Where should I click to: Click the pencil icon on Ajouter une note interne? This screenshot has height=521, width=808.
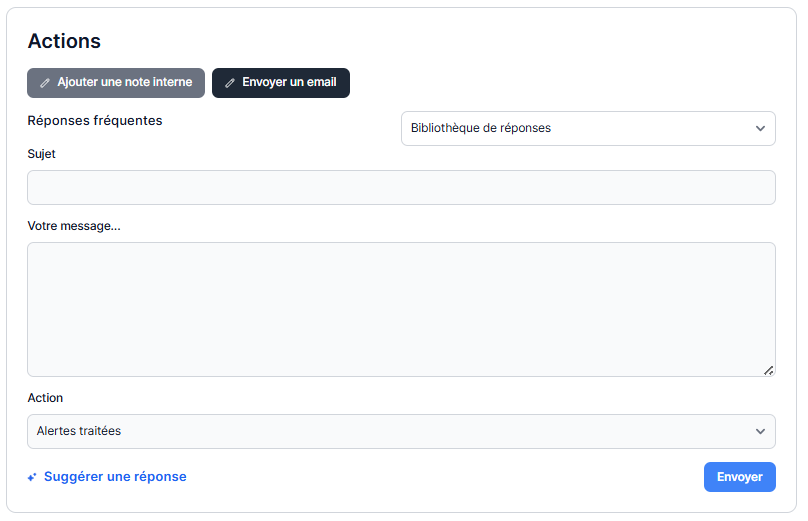pyautogui.click(x=45, y=83)
